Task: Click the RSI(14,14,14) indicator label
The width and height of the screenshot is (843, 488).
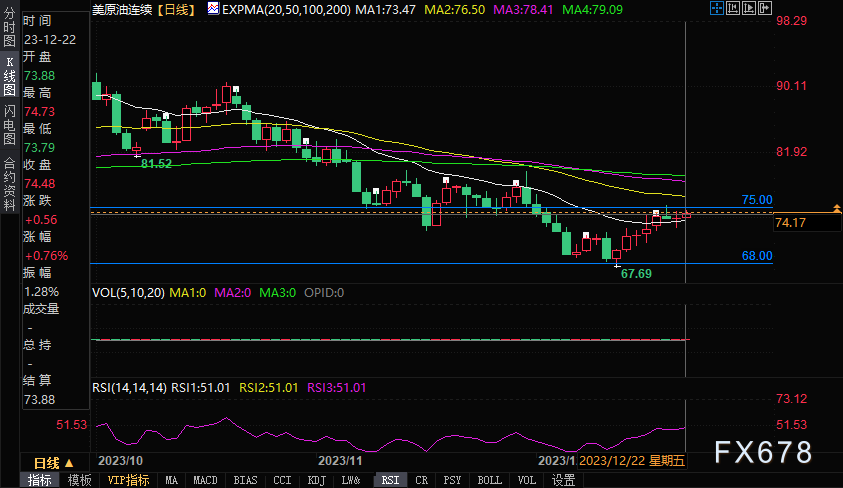Action: [130, 387]
